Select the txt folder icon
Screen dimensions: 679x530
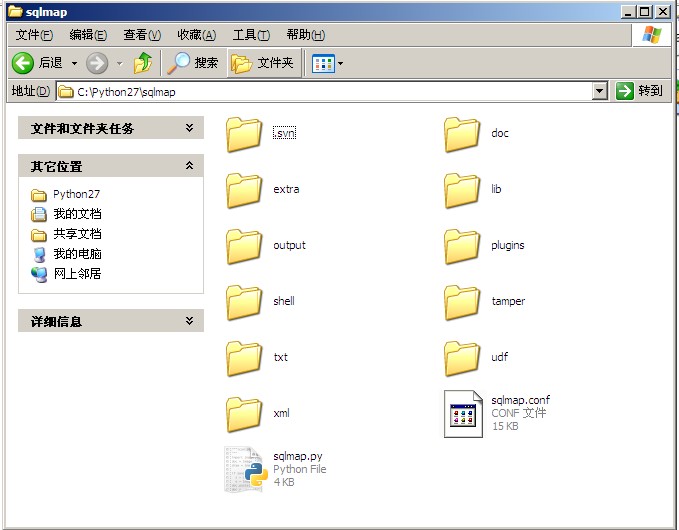coord(244,358)
